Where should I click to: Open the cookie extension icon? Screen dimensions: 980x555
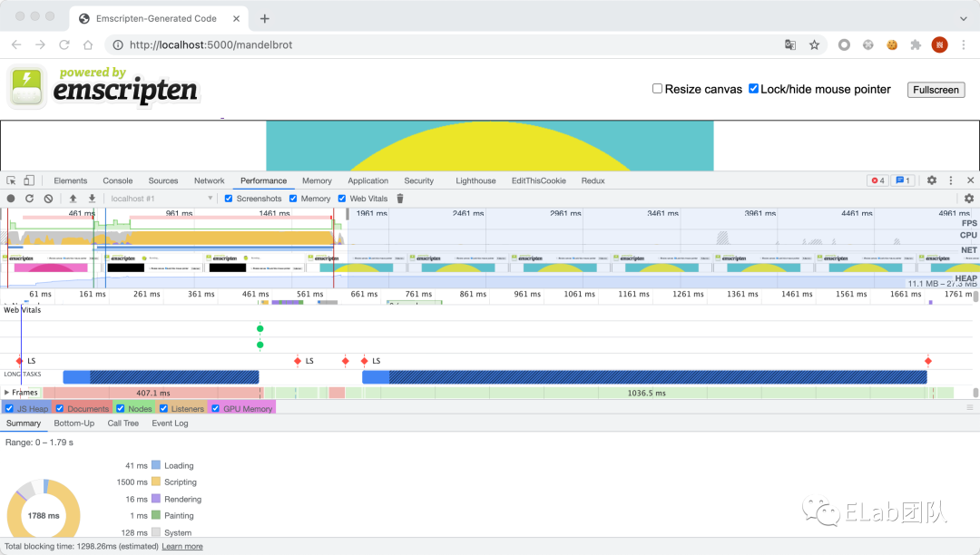tap(892, 45)
